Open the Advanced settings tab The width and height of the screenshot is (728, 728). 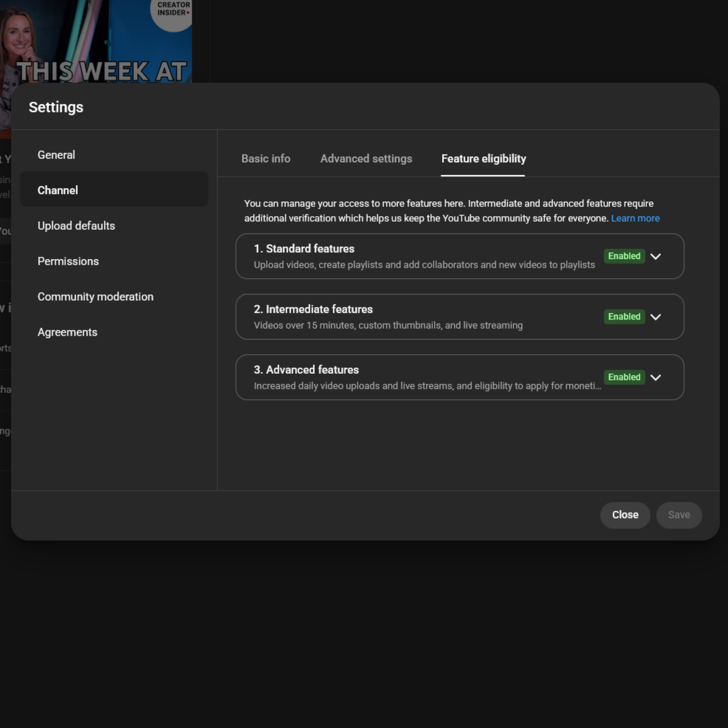pos(366,158)
